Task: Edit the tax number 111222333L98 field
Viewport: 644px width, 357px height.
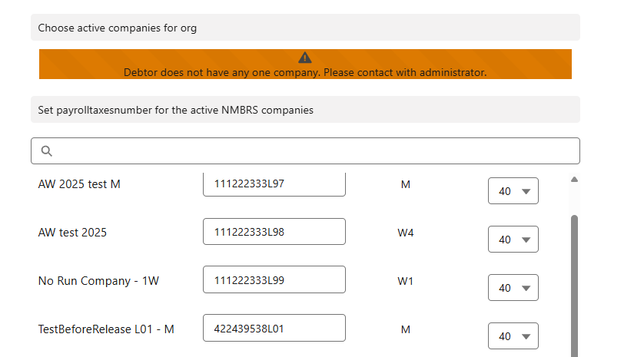Action: 274,232
